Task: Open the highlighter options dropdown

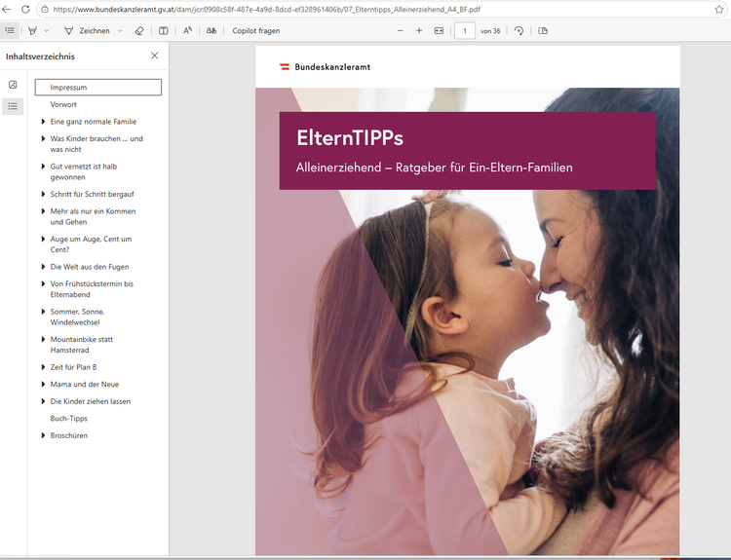Action: click(46, 31)
